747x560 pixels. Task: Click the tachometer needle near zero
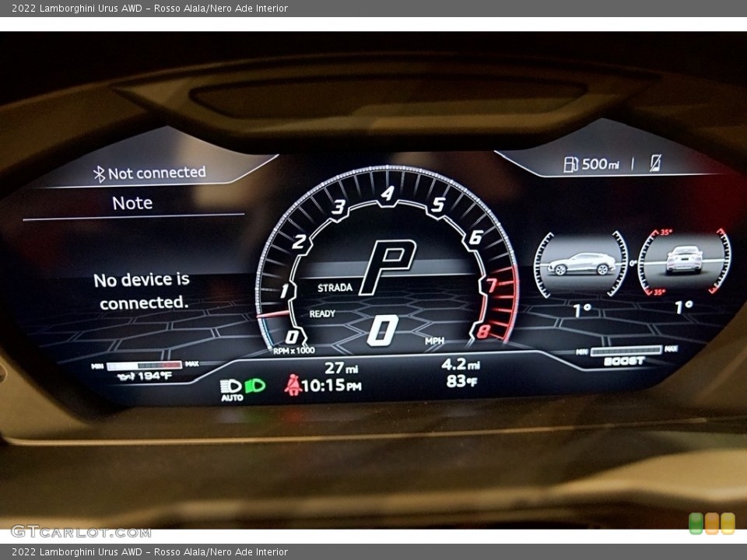273,314
